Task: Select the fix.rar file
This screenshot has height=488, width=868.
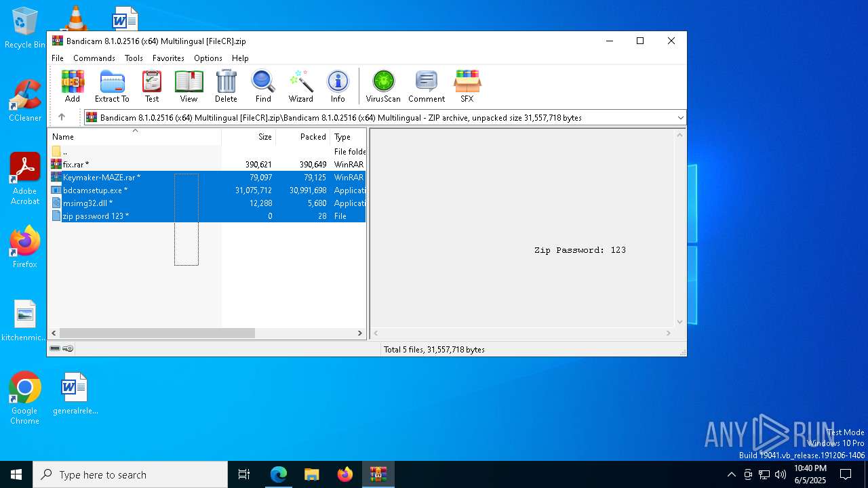Action: tap(207, 165)
